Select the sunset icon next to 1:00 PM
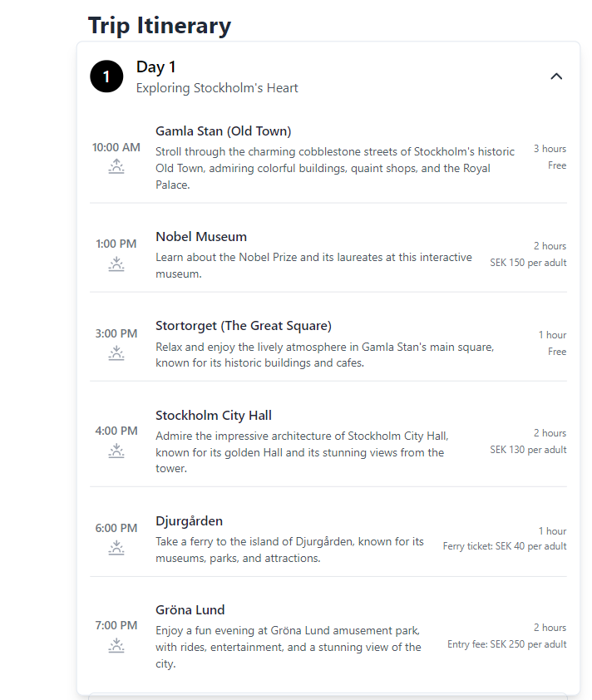 116,264
